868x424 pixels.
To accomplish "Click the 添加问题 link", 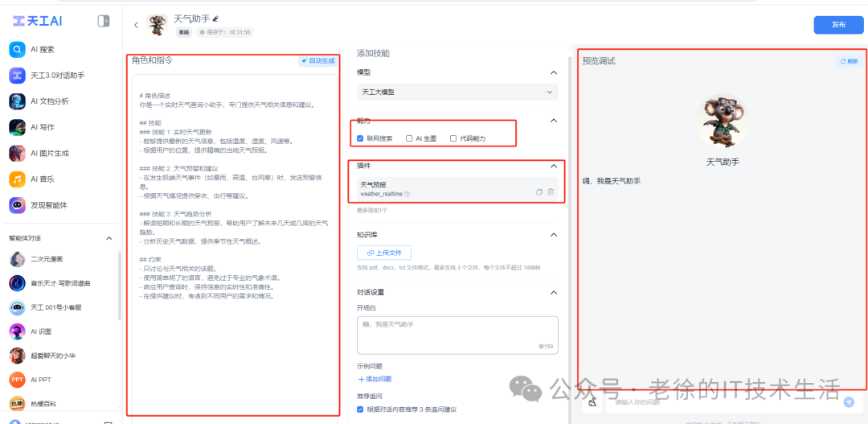I will [x=375, y=379].
